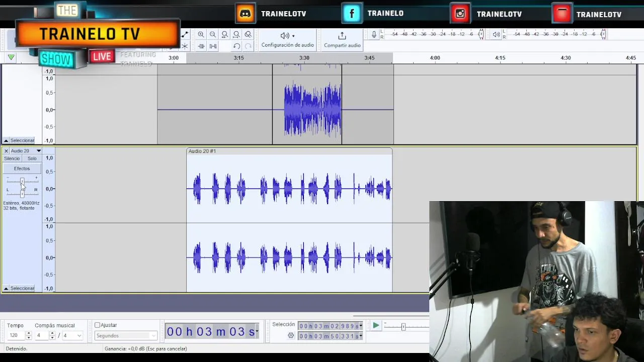The image size is (644, 362).
Task: Click the Redo arrow
Action: 248,46
